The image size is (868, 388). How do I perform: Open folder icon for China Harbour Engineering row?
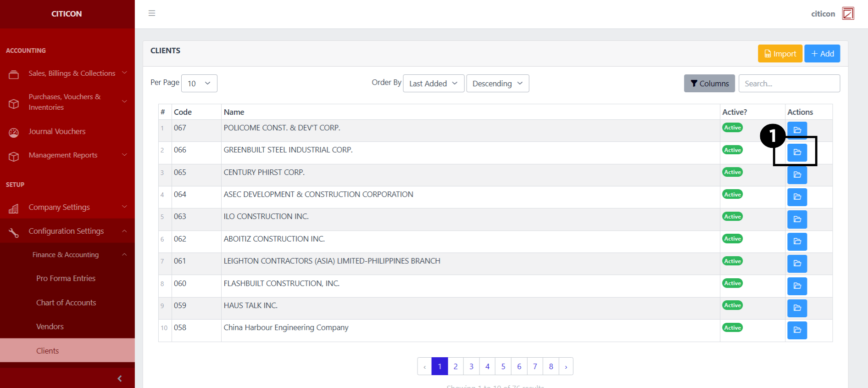797,330
